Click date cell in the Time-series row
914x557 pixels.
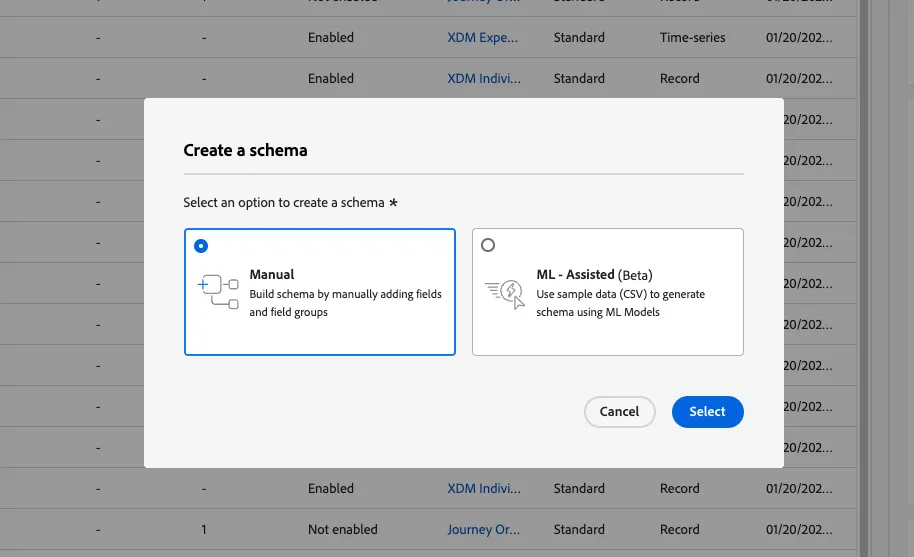click(x=799, y=37)
